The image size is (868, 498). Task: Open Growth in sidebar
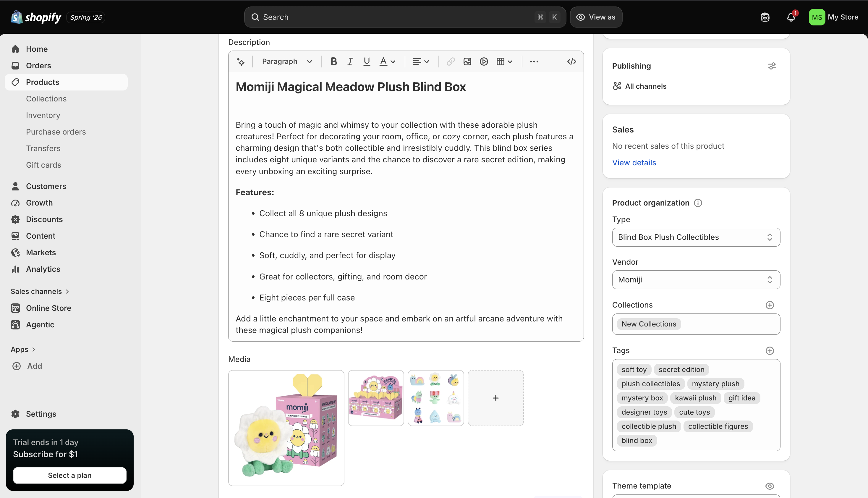click(66, 203)
